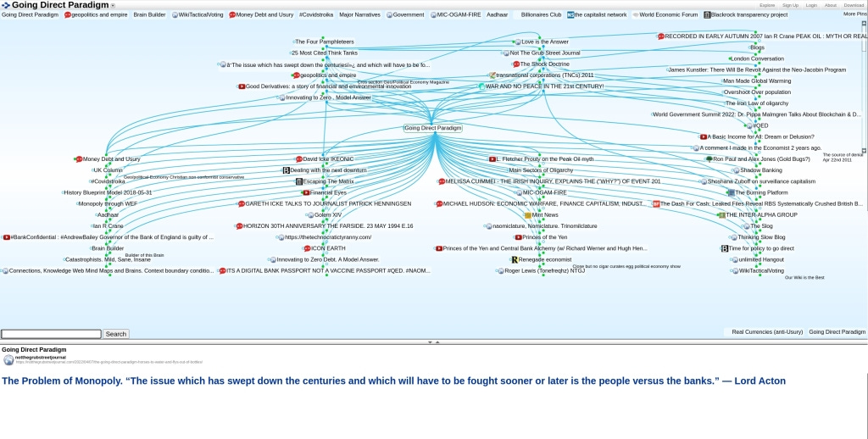Screen dimensions: 868x439
Task: Open UK Column thought
Action: point(108,170)
